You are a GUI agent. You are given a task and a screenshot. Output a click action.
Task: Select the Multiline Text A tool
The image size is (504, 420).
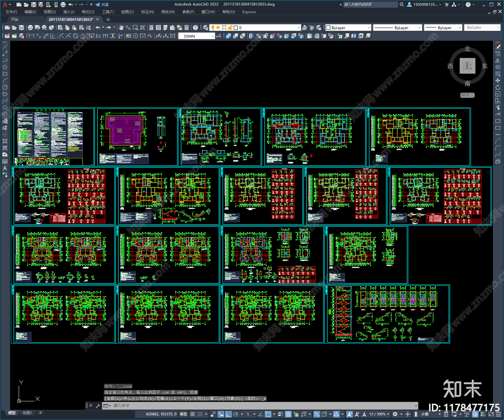(x=5, y=168)
